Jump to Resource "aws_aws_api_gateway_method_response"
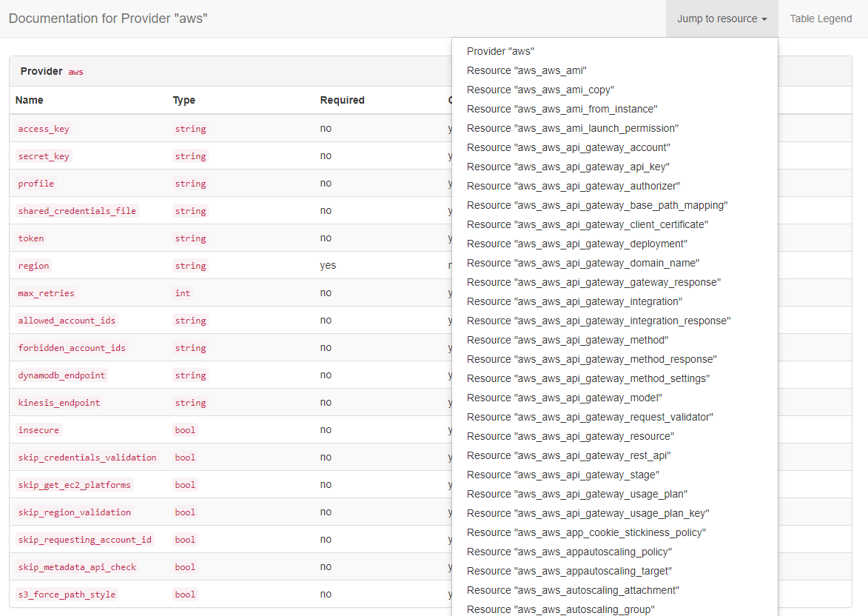 [x=614, y=359]
